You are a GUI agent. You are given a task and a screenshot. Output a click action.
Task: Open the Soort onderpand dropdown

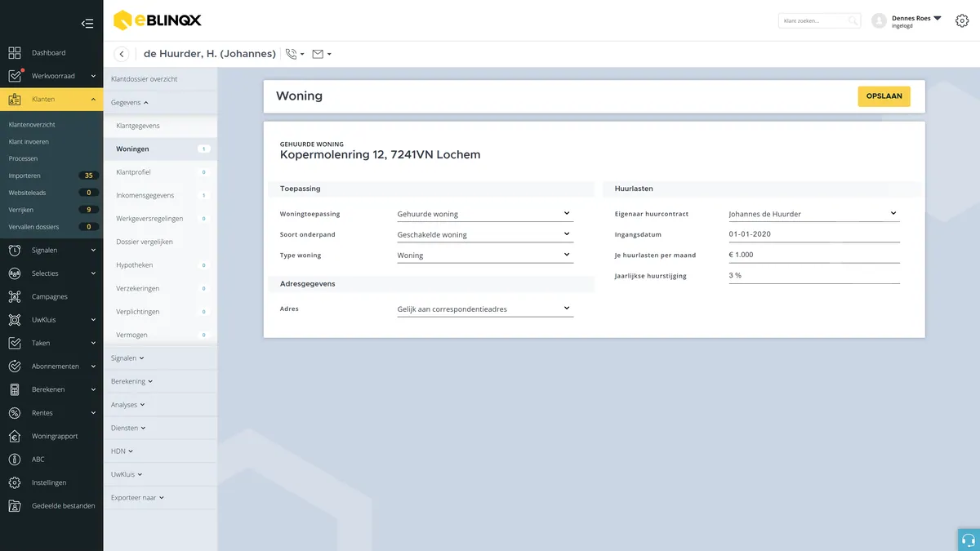point(485,234)
